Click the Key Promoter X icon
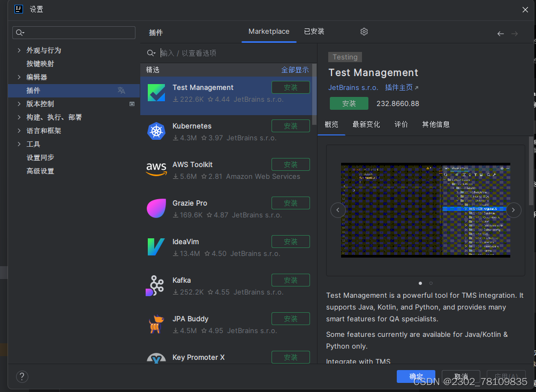This screenshot has width=536, height=392. coord(156,358)
